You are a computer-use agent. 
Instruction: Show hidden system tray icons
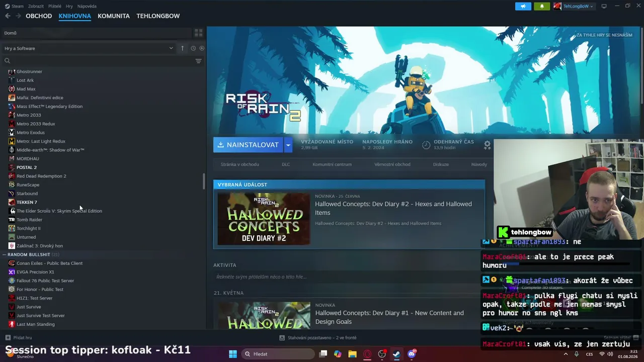pyautogui.click(x=566, y=354)
